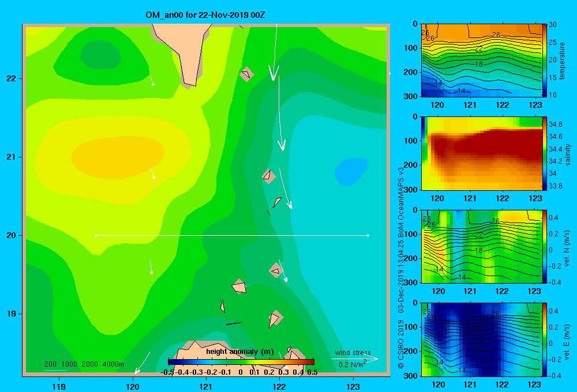The height and width of the screenshot is (392, 577).
Task: Click the salinity color scale bar
Action: (x=545, y=153)
